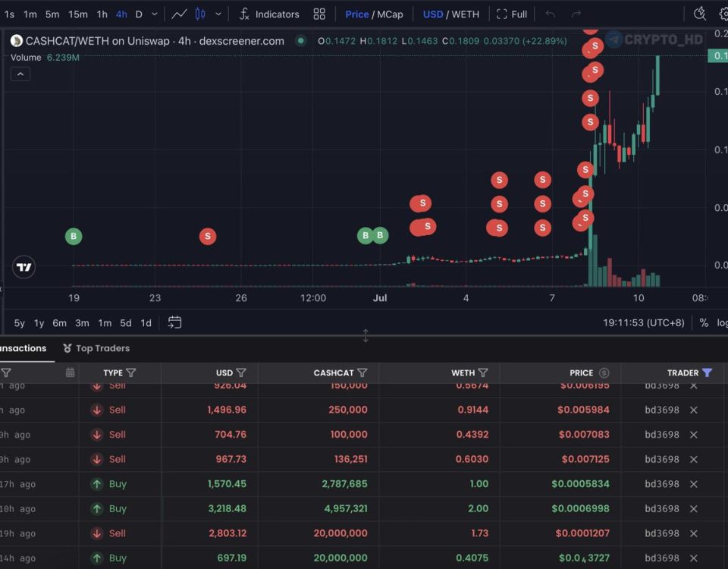Set chart range to 5d
The height and width of the screenshot is (569, 728).
click(125, 323)
